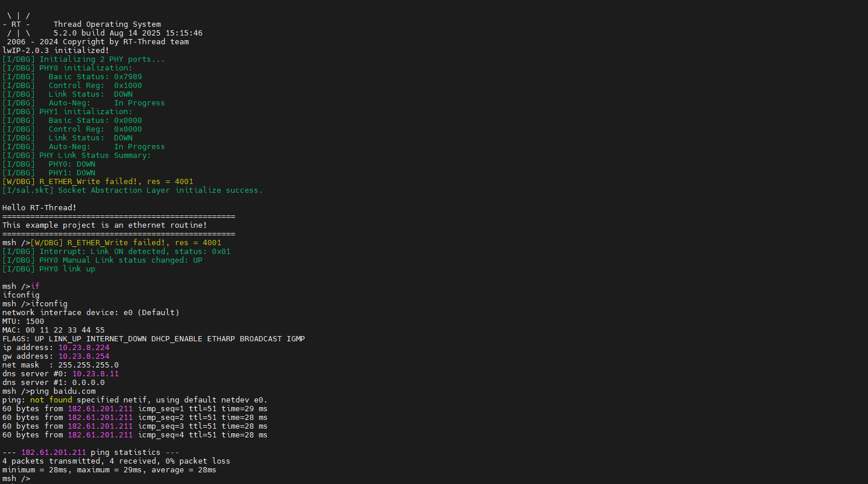The width and height of the screenshot is (868, 484).
Task: Click the "Initializing 2 PHY ports..." log line
Action: pos(102,59)
